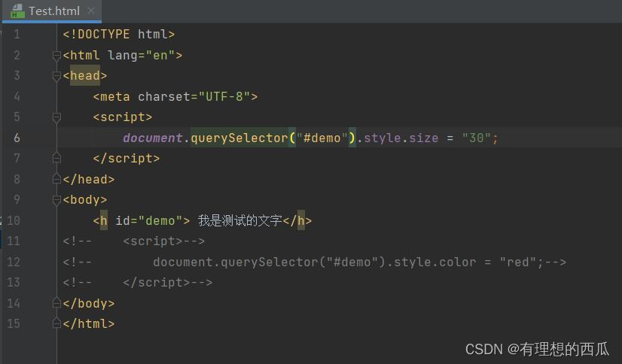Click the meta charset="UTF-8" tag

coord(175,97)
